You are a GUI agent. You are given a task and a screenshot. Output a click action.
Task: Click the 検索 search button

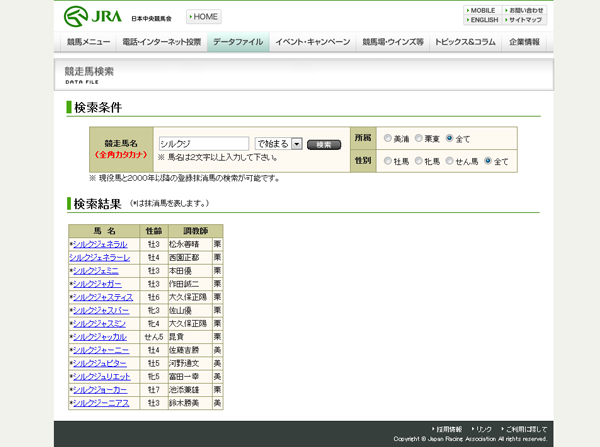point(324,145)
